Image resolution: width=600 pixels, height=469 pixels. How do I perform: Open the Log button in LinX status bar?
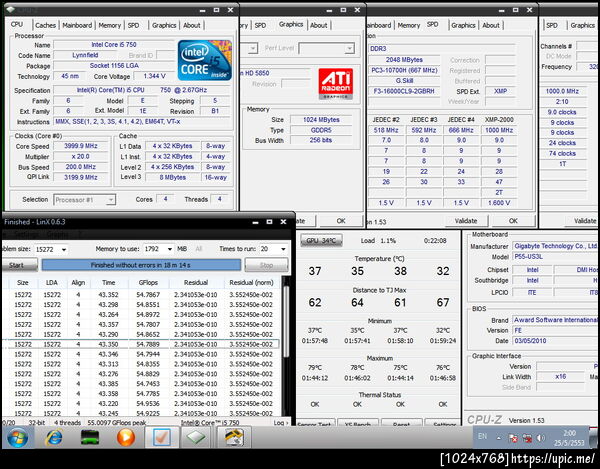click(x=279, y=423)
